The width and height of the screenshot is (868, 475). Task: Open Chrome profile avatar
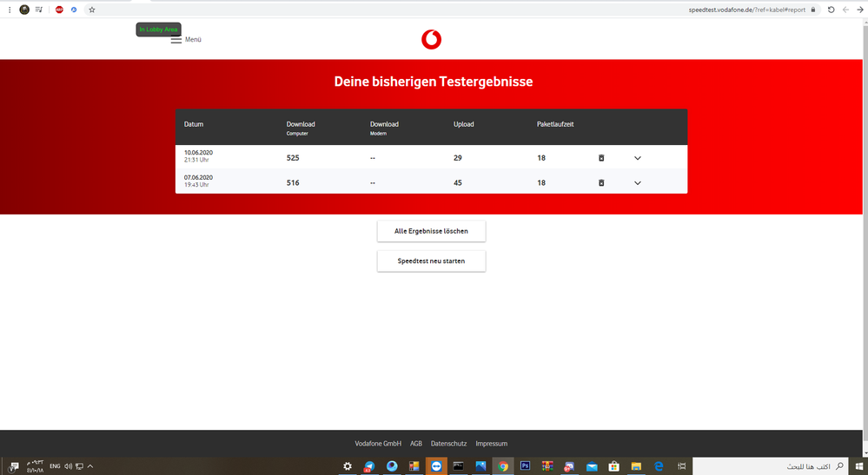24,10
